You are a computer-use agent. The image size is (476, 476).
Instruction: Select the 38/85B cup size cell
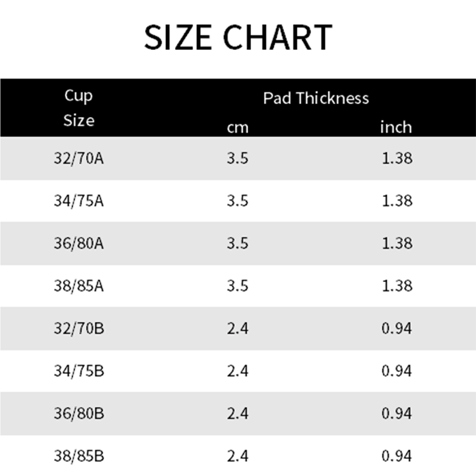79,456
